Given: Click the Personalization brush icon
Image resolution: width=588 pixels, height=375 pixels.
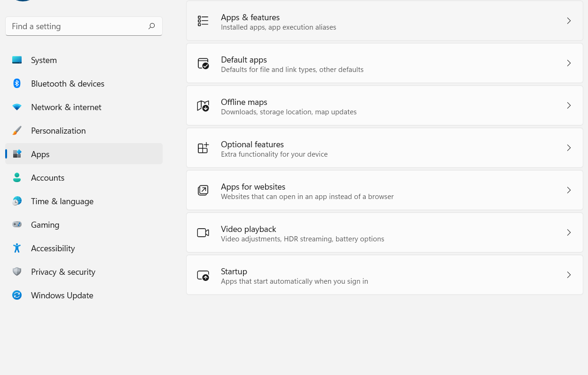Looking at the screenshot, I should click(17, 130).
